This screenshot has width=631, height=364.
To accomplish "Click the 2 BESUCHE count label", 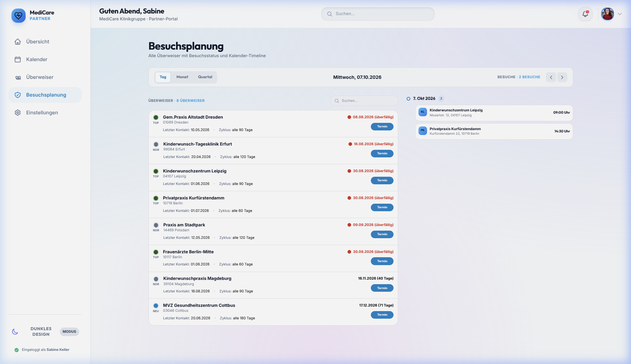I will 530,77.
